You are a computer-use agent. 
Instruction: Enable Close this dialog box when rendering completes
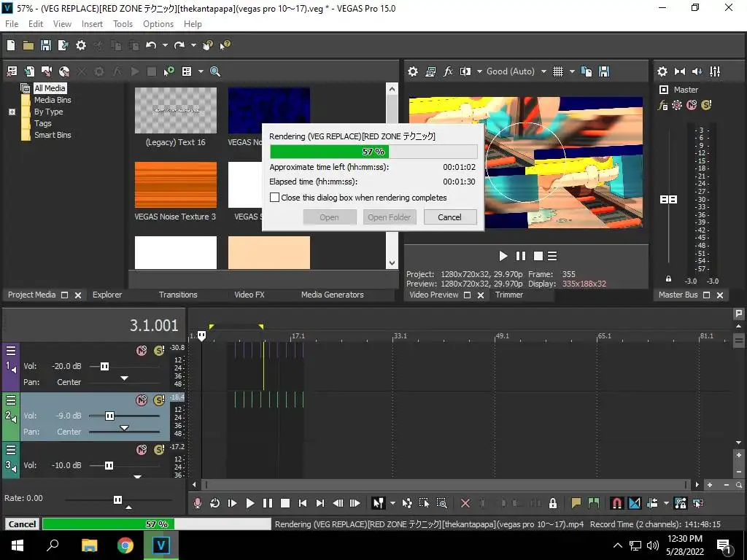tap(274, 197)
